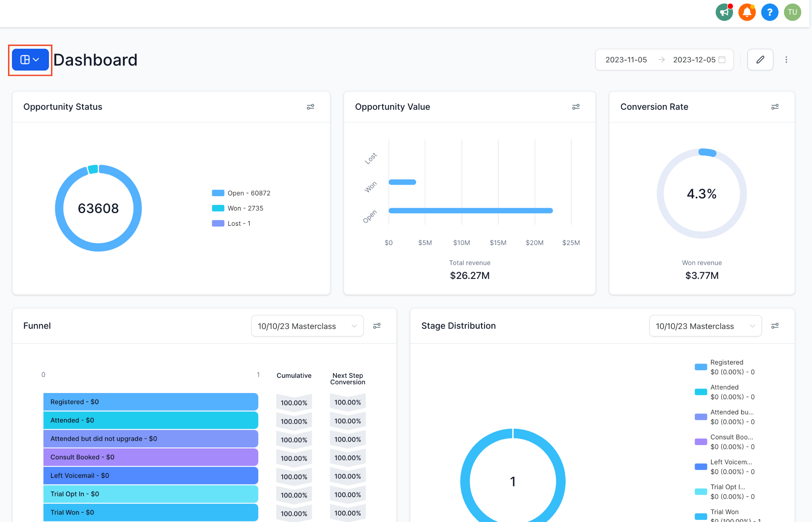
Task: Open the Stage Distribution Masterclass dropdown
Action: point(705,326)
